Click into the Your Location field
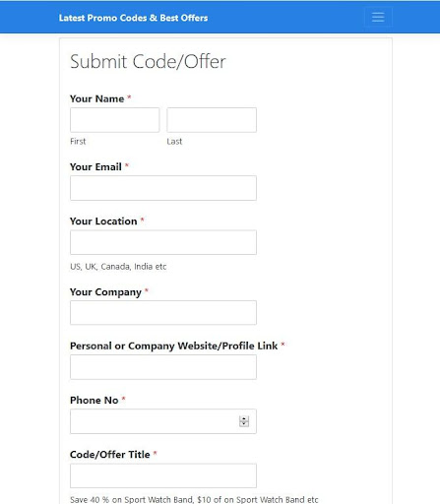 (163, 242)
